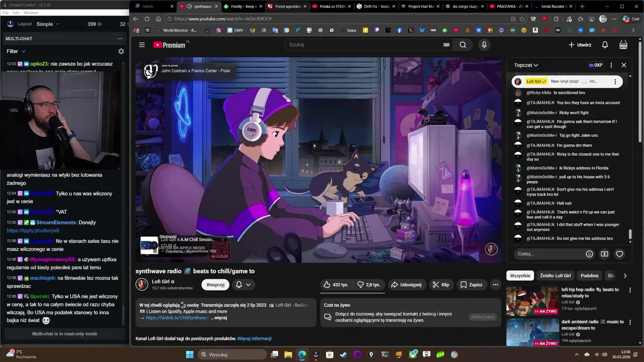The width and height of the screenshot is (644, 362).
Task: Open more actions ellipsis below the video
Action: click(496, 285)
